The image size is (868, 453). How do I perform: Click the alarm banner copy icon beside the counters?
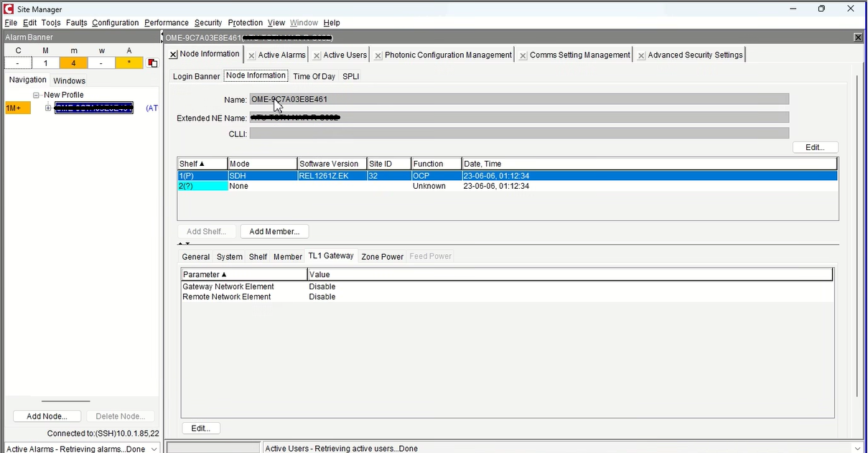point(152,62)
